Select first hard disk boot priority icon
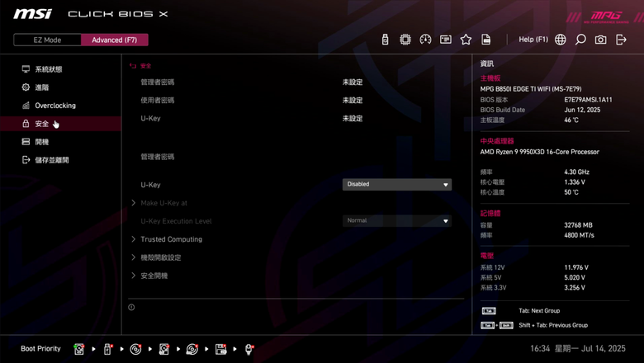Screen dimensions: 644x363 (79, 349)
